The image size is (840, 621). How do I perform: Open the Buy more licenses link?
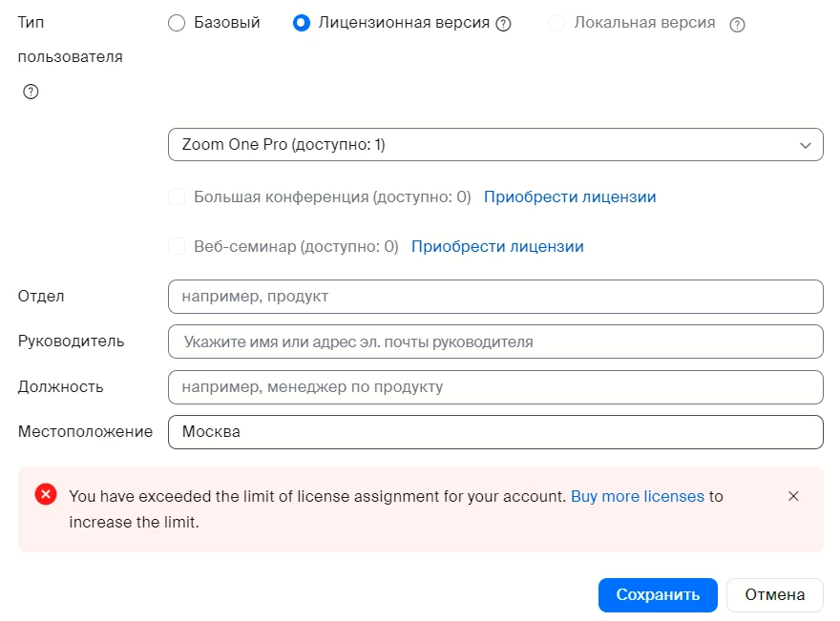point(638,496)
